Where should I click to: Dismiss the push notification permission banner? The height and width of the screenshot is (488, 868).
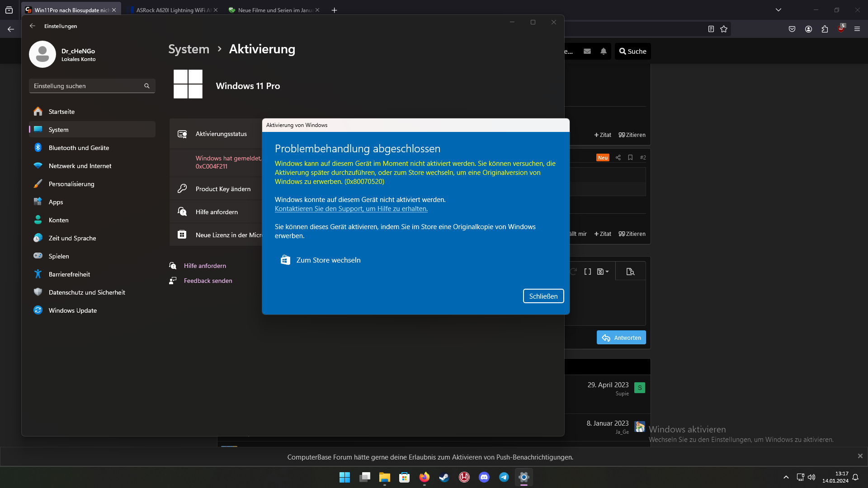point(860,456)
